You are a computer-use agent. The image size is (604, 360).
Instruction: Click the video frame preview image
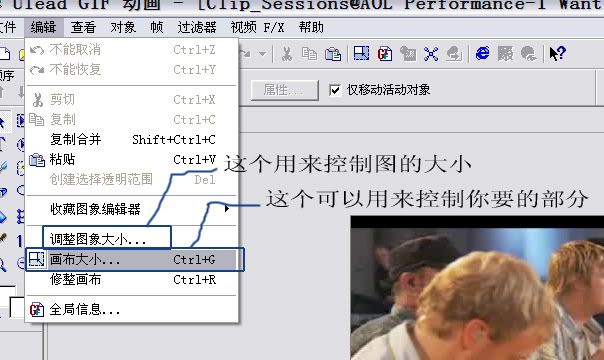(477, 288)
